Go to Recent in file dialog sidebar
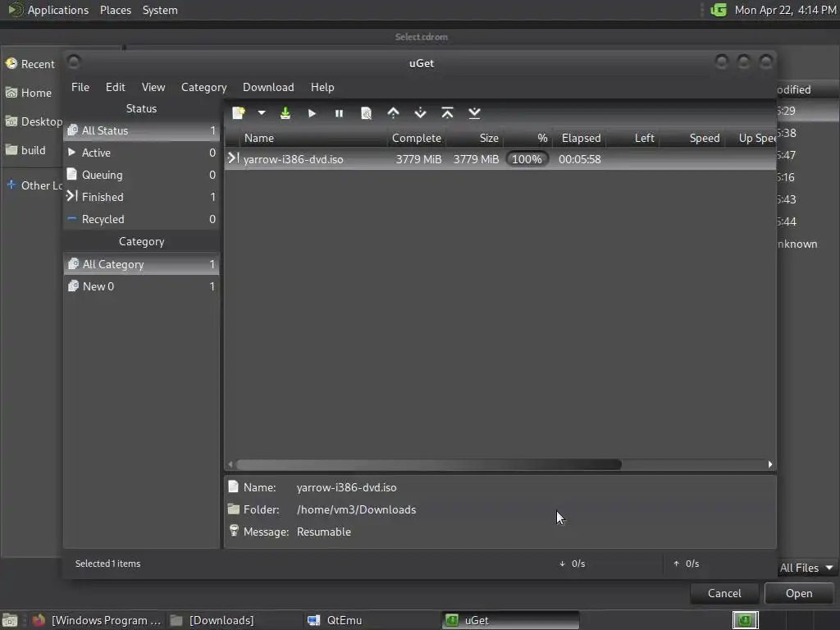This screenshot has height=630, width=840. point(31,64)
